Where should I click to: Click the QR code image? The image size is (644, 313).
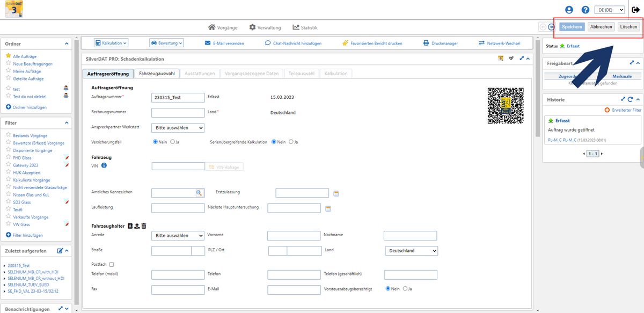(506, 105)
